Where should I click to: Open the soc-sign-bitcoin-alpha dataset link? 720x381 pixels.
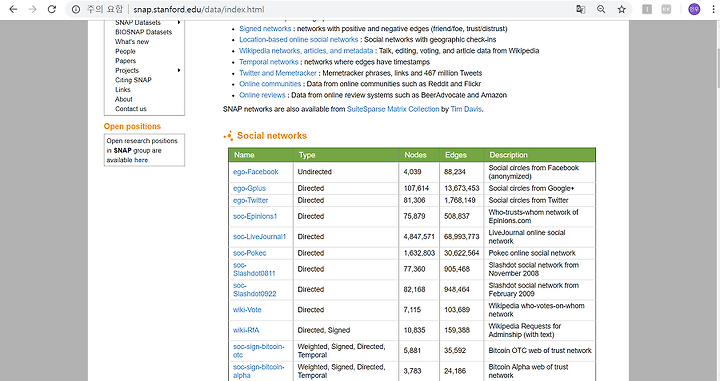click(259, 371)
